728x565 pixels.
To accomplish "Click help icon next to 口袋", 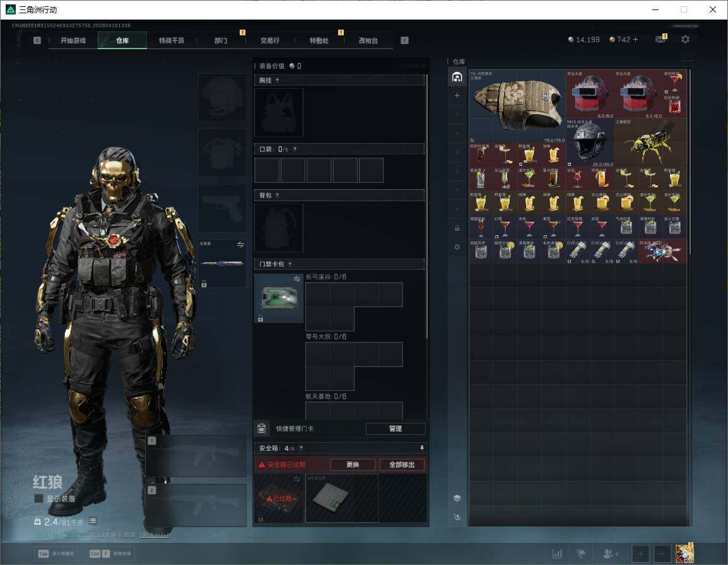I will pos(295,149).
